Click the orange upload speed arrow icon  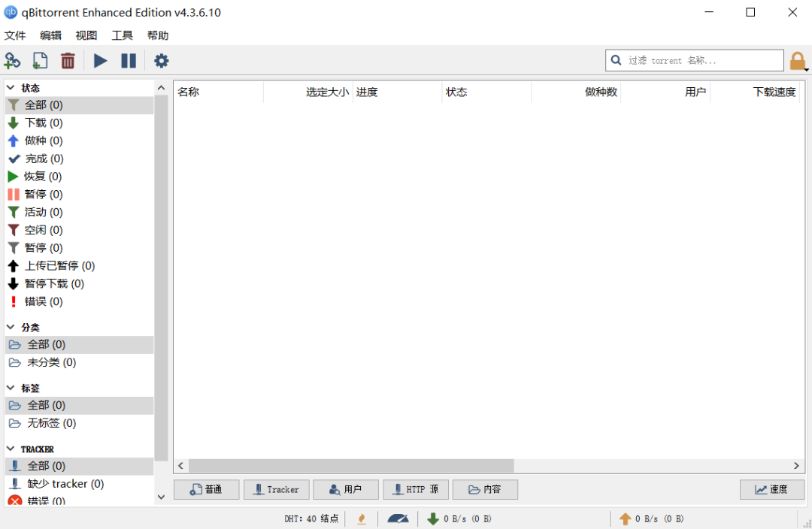pyautogui.click(x=625, y=518)
